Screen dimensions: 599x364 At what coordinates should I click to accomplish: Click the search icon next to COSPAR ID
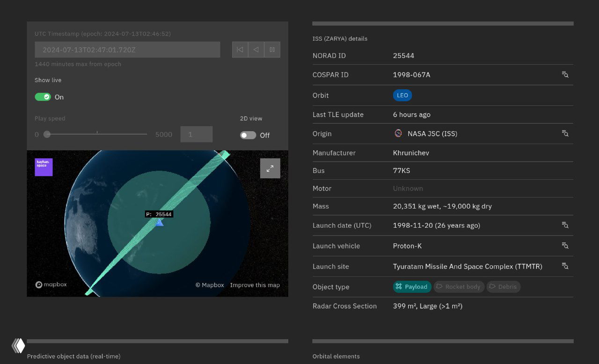coord(565,75)
